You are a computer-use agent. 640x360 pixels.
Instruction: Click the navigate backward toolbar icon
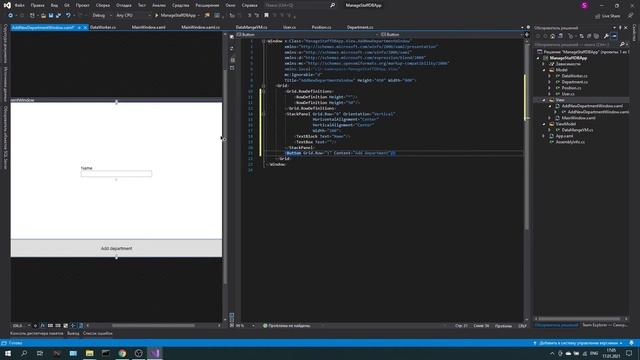pos(10,16)
